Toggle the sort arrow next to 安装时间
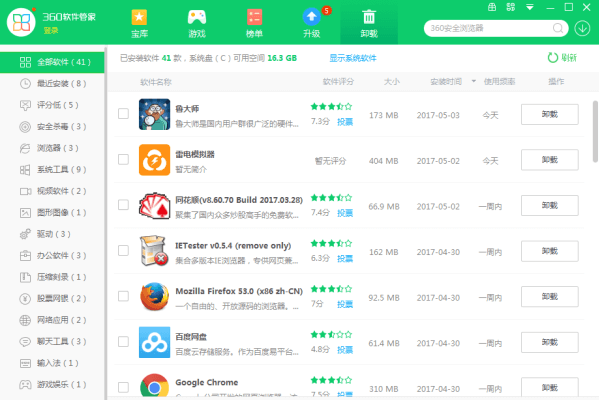The height and width of the screenshot is (400, 599). coord(474,81)
